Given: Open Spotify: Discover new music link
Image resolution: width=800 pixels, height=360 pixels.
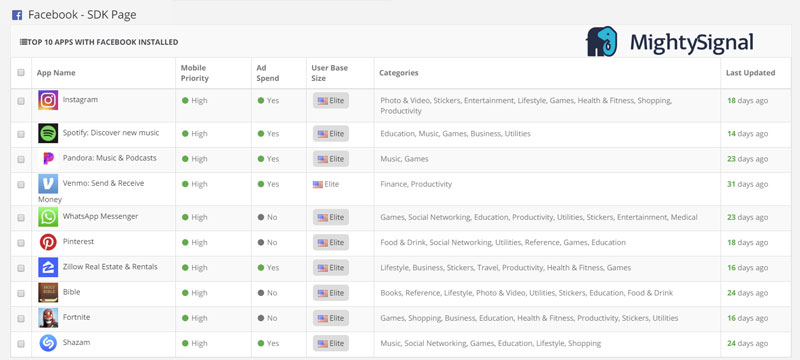Looking at the screenshot, I should click(x=111, y=133).
